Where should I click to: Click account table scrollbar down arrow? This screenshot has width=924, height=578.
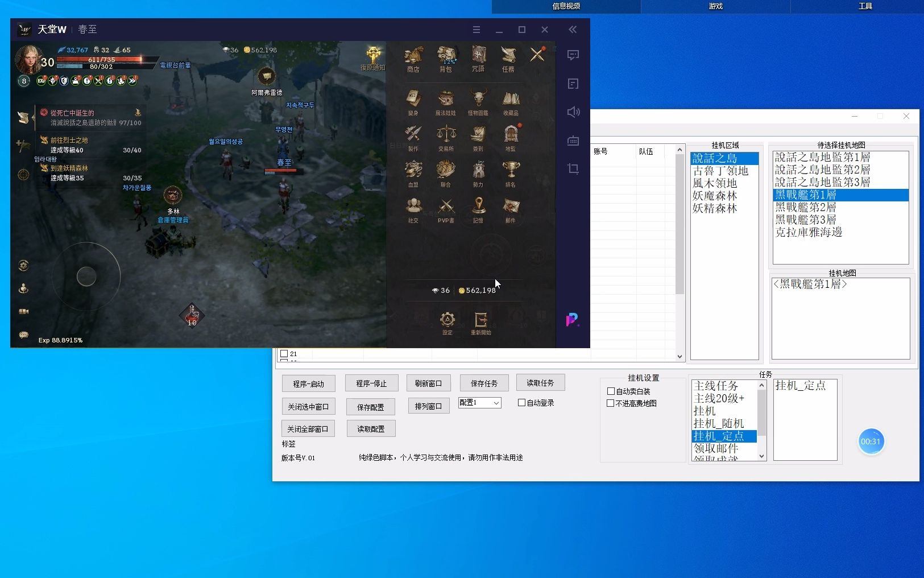coord(679,356)
